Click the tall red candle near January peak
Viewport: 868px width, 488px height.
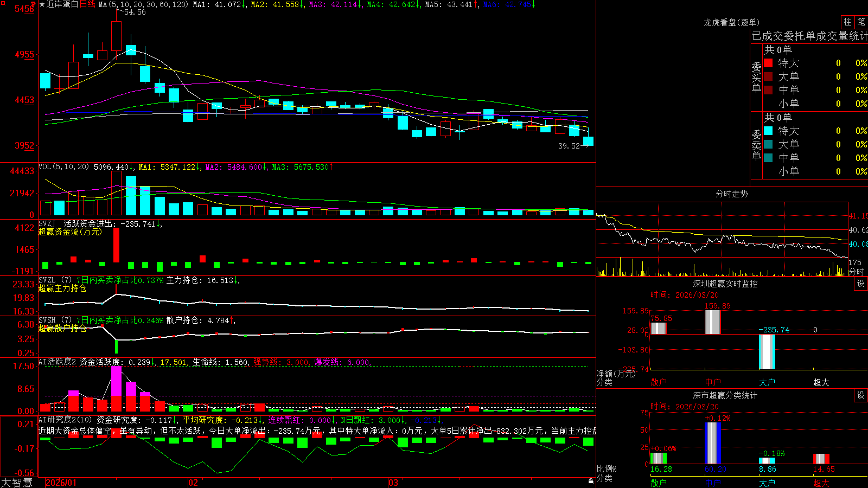point(117,36)
